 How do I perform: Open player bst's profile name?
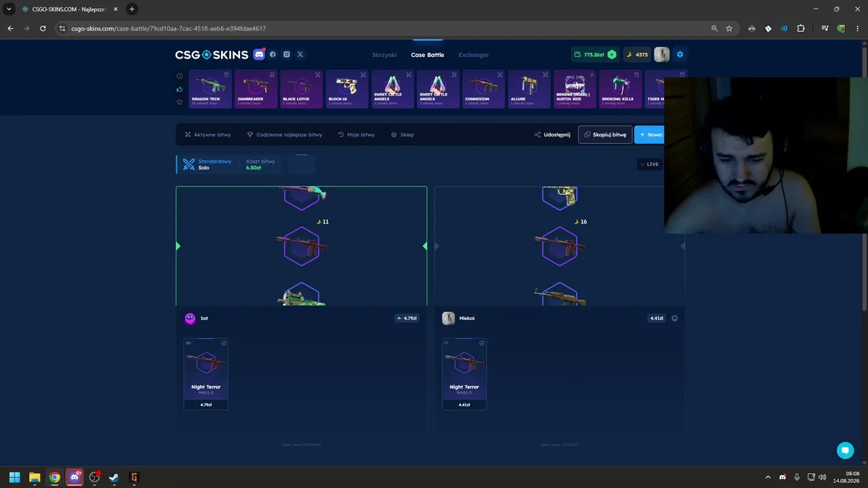click(x=204, y=319)
